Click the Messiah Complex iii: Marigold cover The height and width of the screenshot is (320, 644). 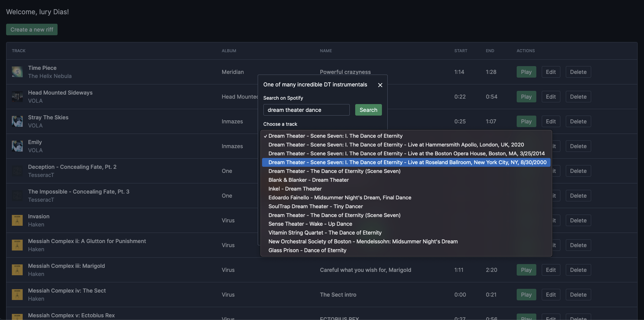pos(17,270)
